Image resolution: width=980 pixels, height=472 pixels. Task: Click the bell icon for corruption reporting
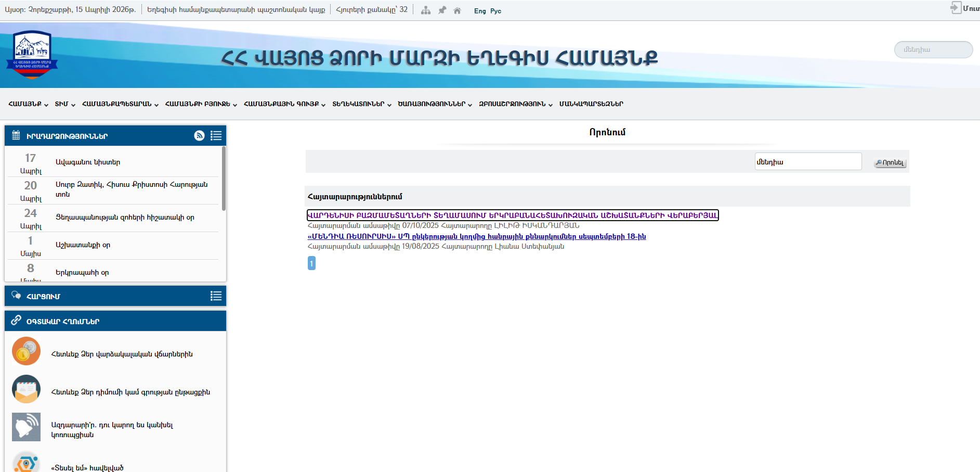(x=26, y=427)
